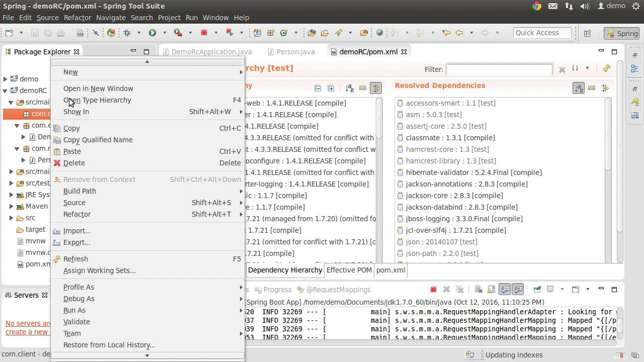Image resolution: width=644 pixels, height=362 pixels.
Task: Open the File menu
Action: coord(8,17)
